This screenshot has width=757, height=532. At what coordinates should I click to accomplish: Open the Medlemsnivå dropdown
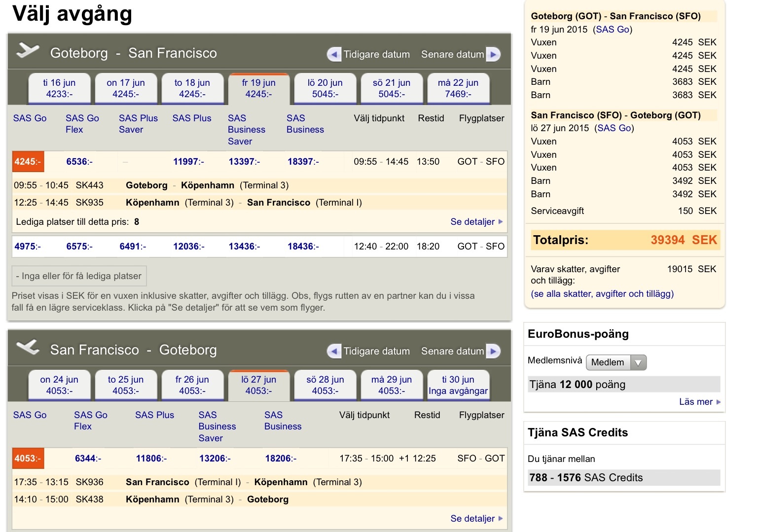[616, 362]
